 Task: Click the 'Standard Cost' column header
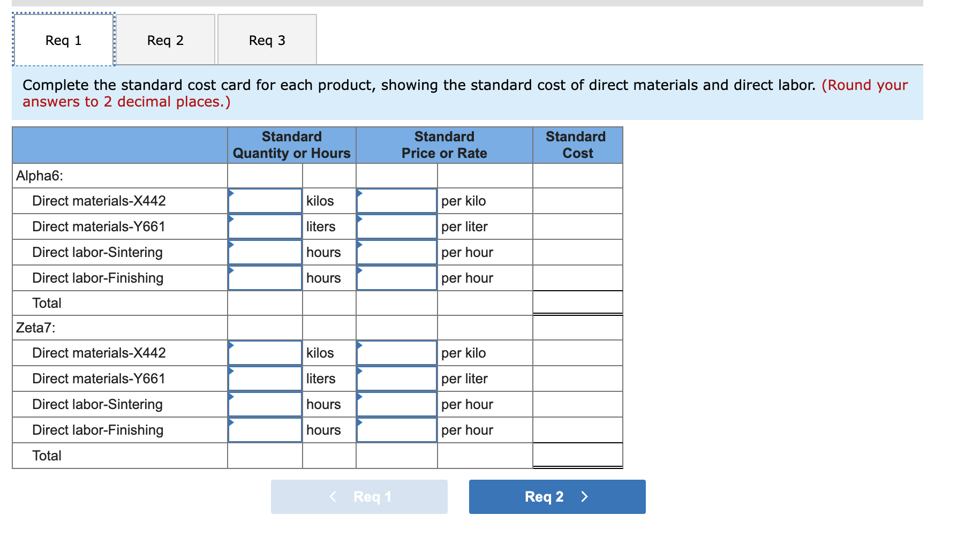click(x=578, y=145)
